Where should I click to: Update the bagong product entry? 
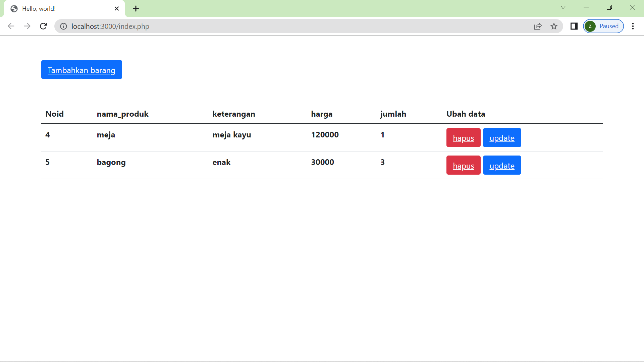502,165
